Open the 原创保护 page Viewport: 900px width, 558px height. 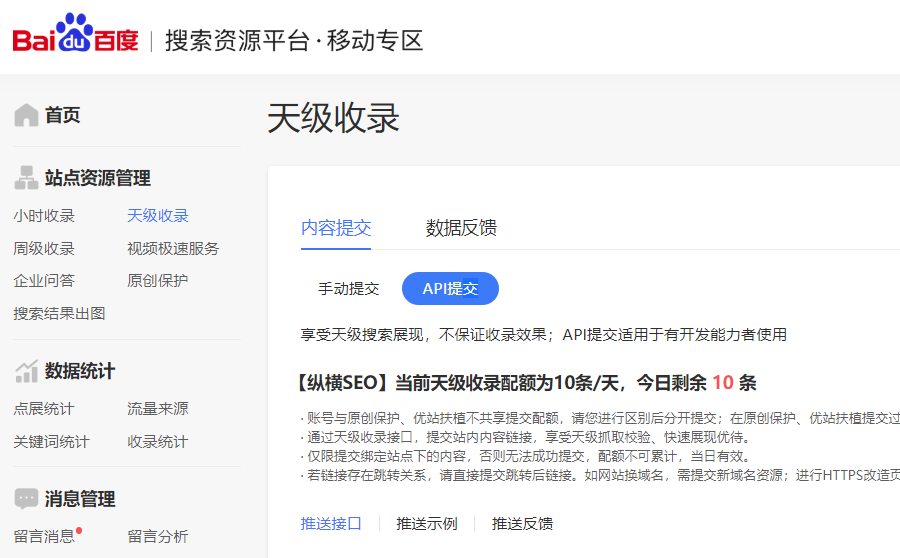tap(157, 281)
